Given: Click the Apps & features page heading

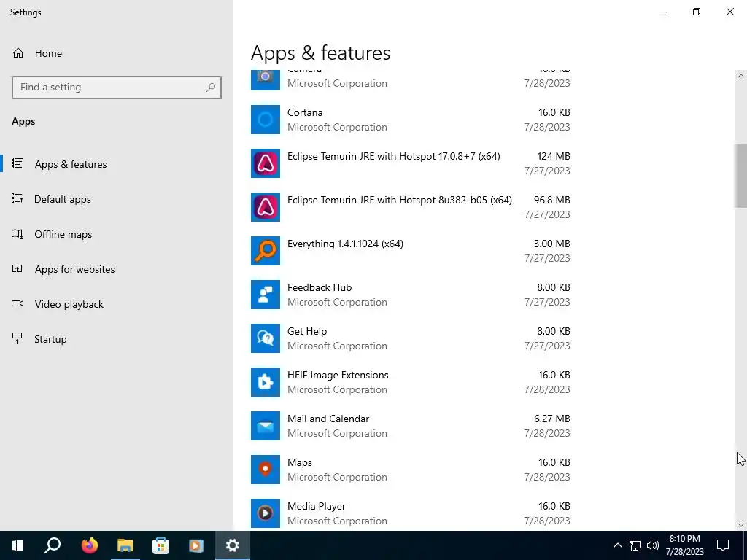Looking at the screenshot, I should 321,52.
